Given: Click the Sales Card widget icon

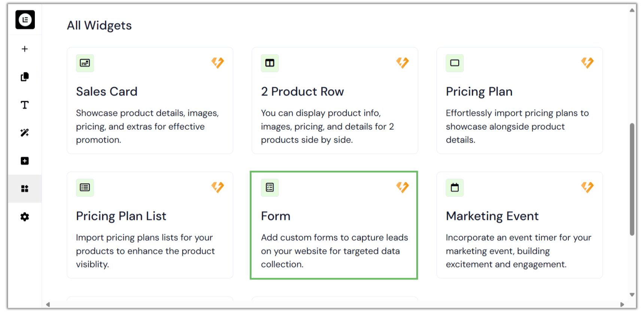Looking at the screenshot, I should coord(85,63).
